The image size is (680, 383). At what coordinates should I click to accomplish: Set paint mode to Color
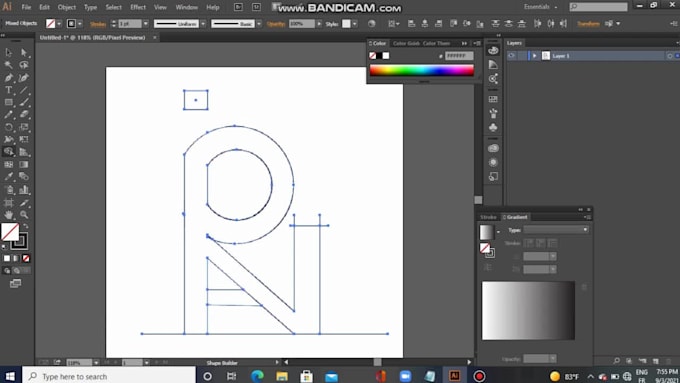[x=7, y=259]
